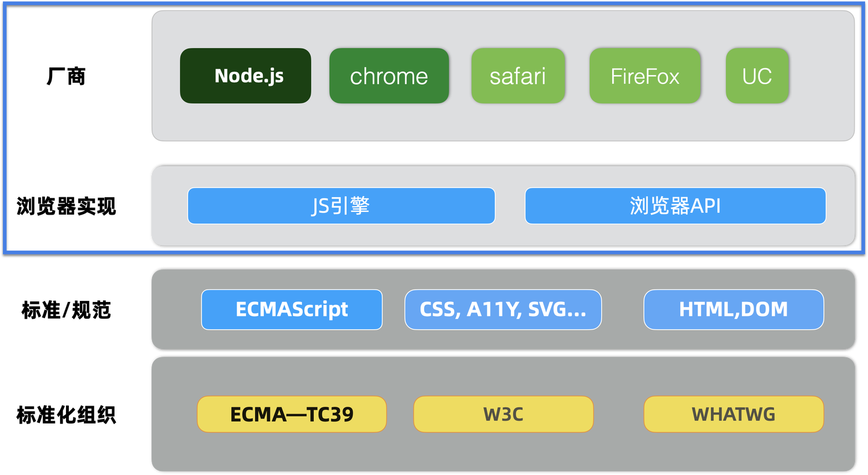868x475 pixels.
Task: Click black area left of the ECMA—TC39 panel
Action: pos(75,414)
